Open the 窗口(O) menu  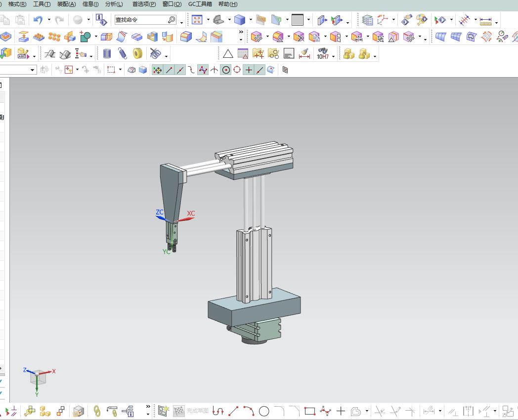pyautogui.click(x=172, y=4)
